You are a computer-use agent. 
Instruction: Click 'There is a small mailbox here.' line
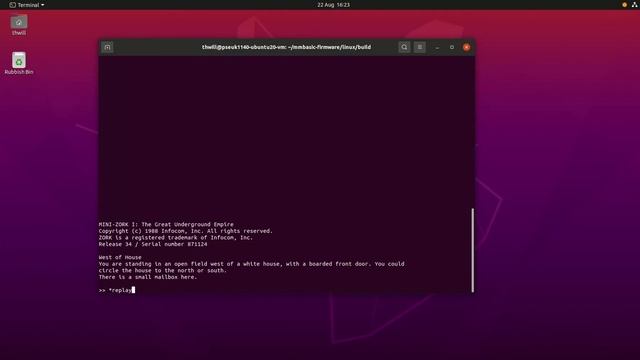pos(148,277)
